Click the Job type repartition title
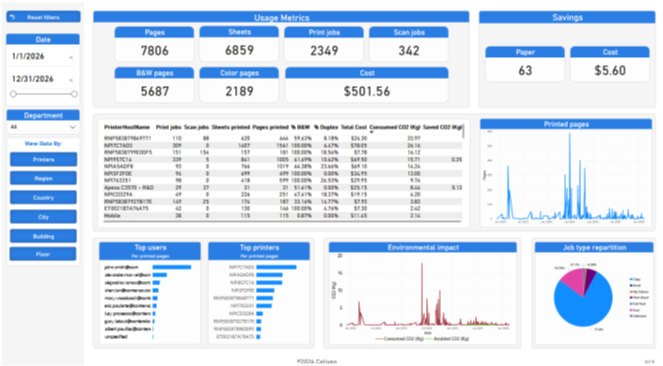The image size is (663, 366). (594, 248)
